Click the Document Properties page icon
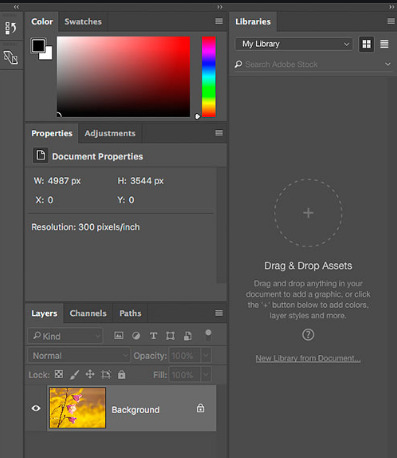The image size is (397, 458). (x=41, y=156)
